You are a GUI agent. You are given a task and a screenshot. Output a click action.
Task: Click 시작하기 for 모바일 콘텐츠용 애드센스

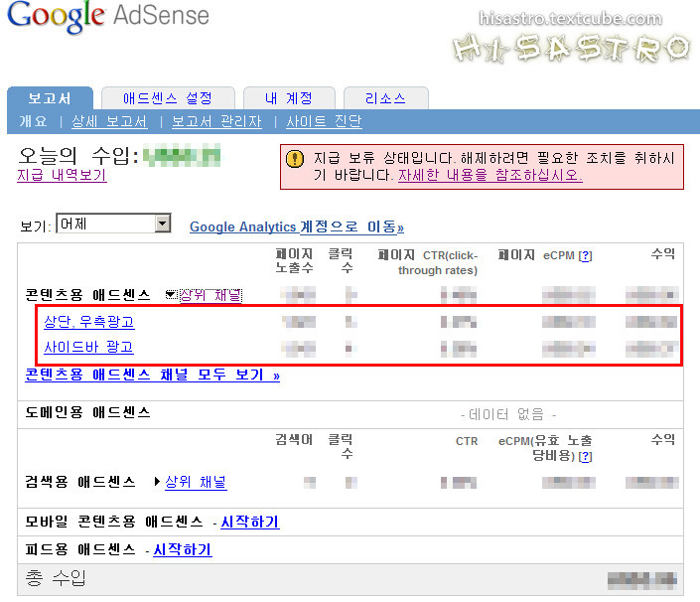(250, 522)
